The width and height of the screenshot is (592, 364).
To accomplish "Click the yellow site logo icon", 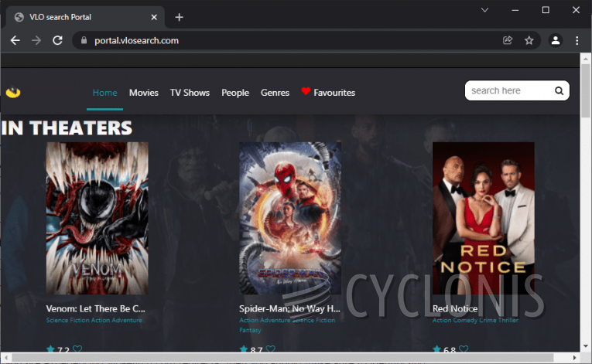I will pos(13,93).
